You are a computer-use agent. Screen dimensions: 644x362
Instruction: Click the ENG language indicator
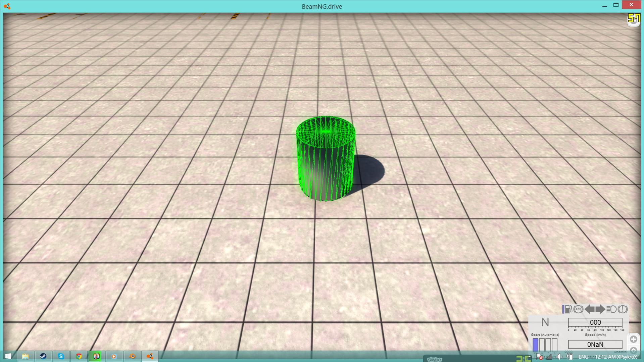click(x=583, y=357)
